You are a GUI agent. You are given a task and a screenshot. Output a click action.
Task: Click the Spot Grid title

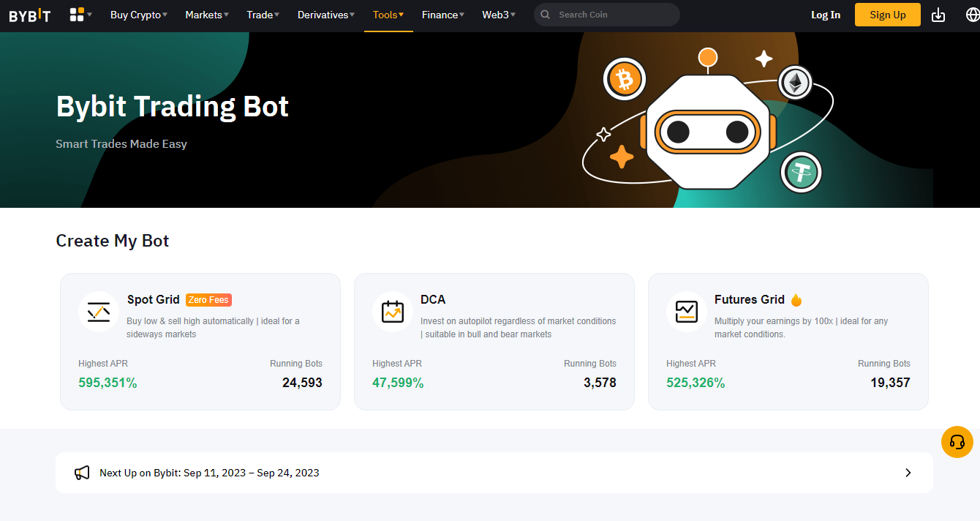[154, 299]
